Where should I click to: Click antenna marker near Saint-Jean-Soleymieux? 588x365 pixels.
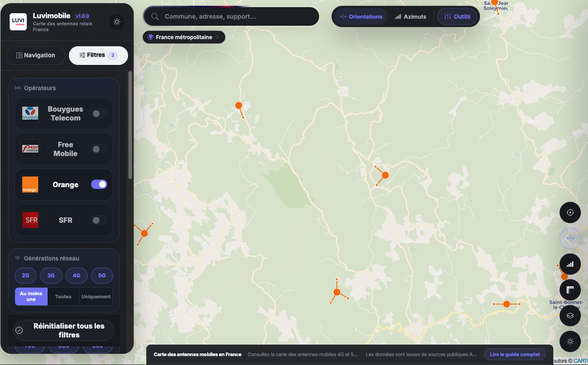tap(495, 2)
